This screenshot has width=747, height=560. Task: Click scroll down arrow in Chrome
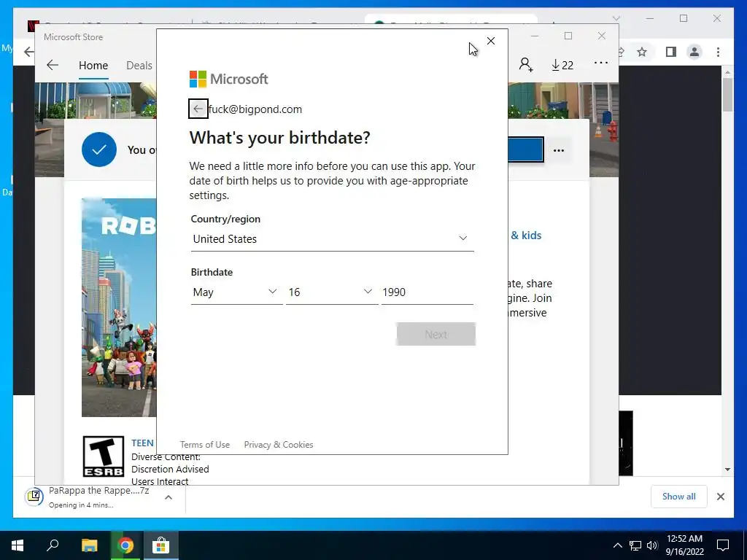coord(727,470)
